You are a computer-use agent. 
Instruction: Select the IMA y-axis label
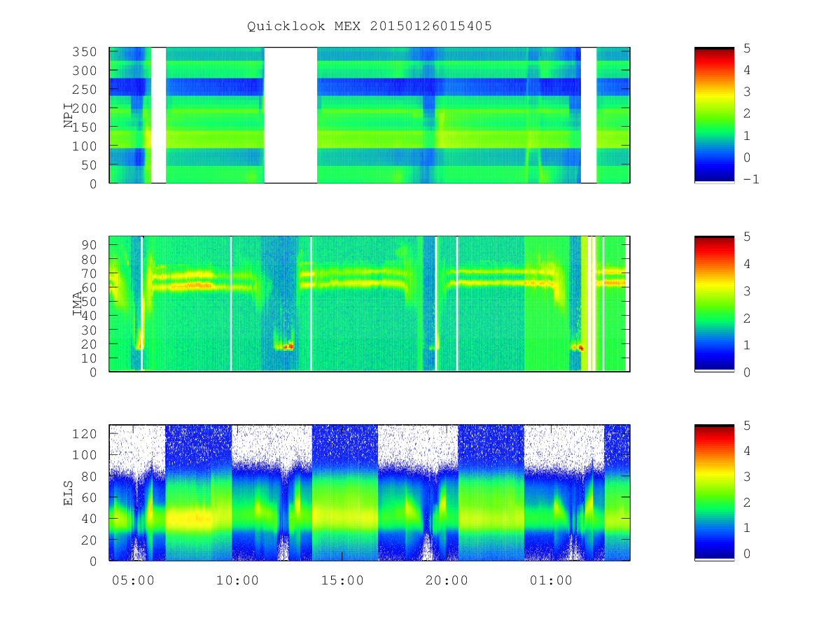click(78, 304)
